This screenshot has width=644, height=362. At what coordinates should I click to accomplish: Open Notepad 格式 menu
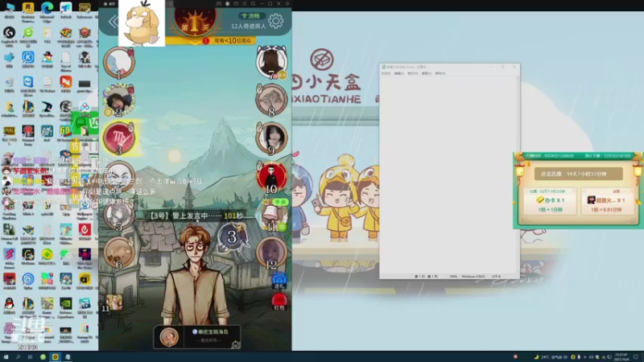[x=412, y=73]
